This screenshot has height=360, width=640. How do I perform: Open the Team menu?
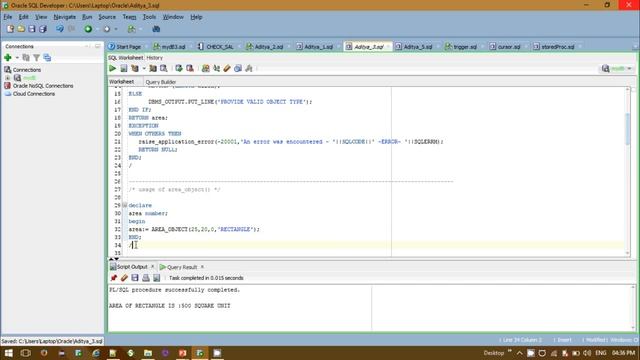129,17
